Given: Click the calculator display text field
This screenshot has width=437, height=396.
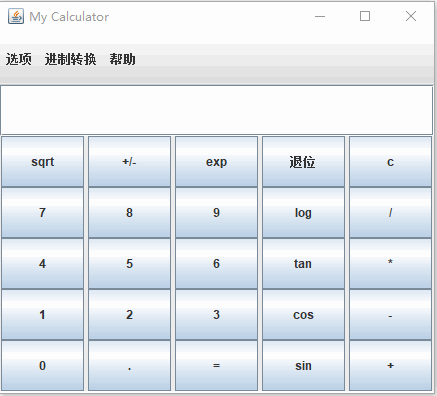Looking at the screenshot, I should click(217, 110).
